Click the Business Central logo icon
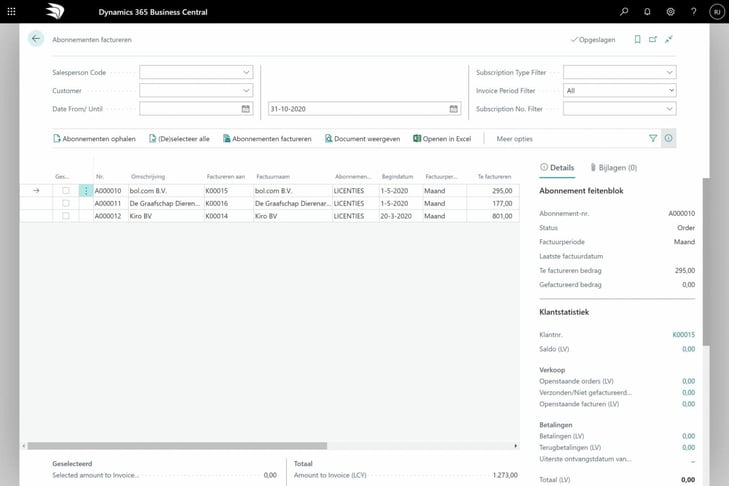 click(x=55, y=12)
